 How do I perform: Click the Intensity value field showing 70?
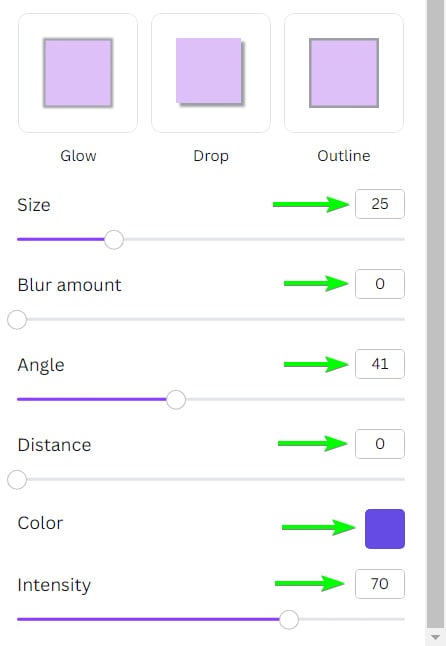click(380, 584)
